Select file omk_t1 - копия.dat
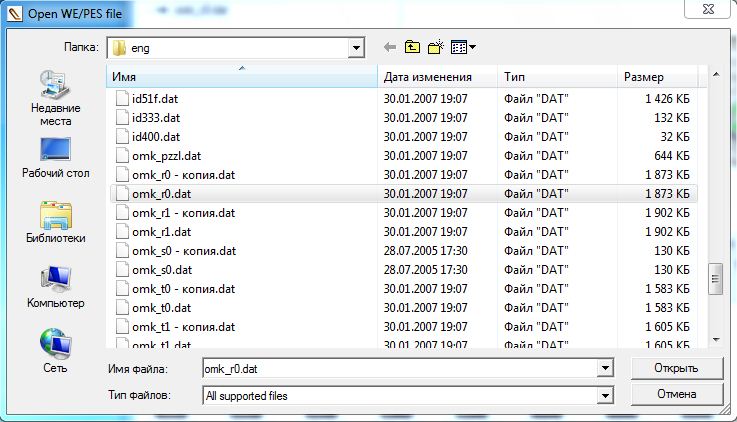The image size is (737, 422). (183, 327)
